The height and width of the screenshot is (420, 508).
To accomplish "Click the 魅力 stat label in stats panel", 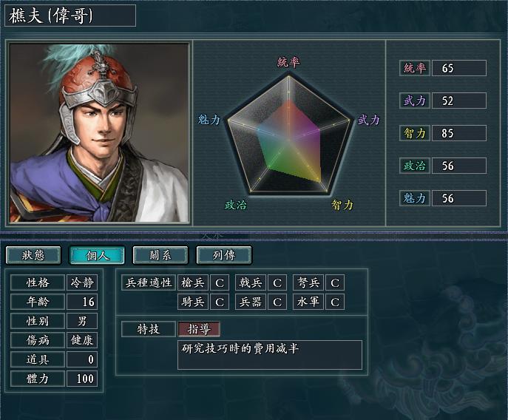I will [x=415, y=198].
